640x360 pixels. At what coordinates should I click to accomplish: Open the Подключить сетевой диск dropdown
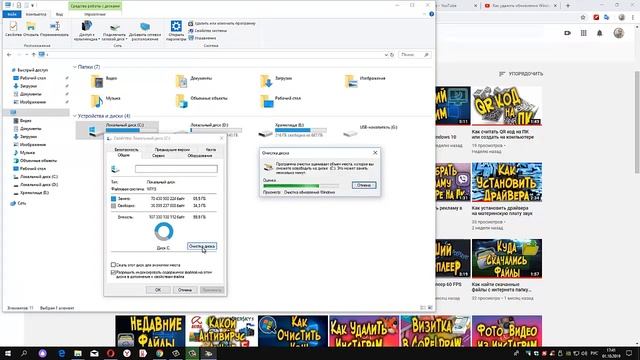coord(114,31)
